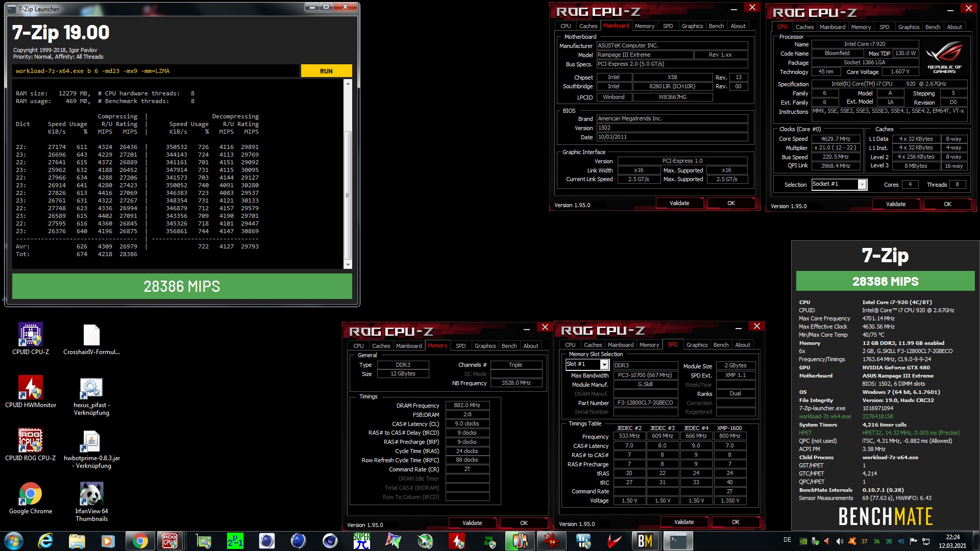Switch to Chrome in the taskbar
980x551 pixels.
pyautogui.click(x=140, y=541)
